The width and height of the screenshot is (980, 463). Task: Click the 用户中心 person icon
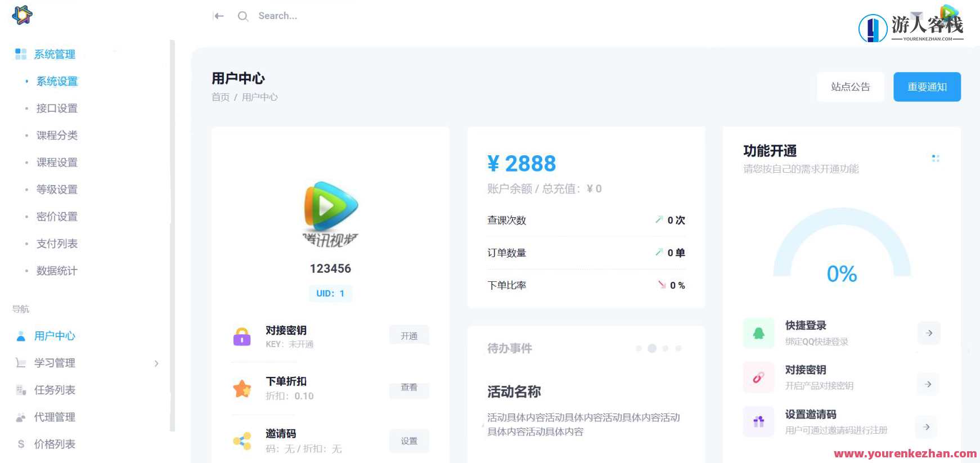click(x=21, y=336)
